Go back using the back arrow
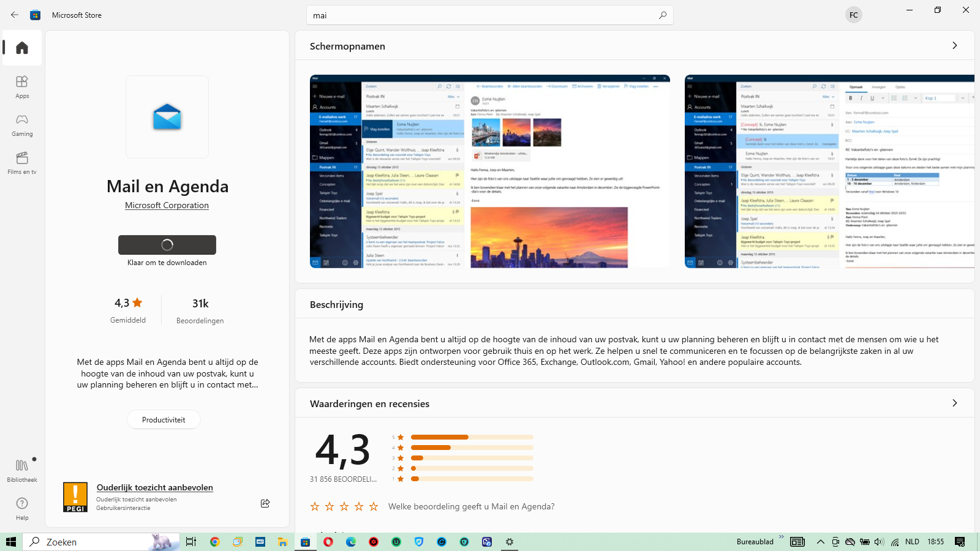Viewport: 980px width, 551px height. point(15,15)
